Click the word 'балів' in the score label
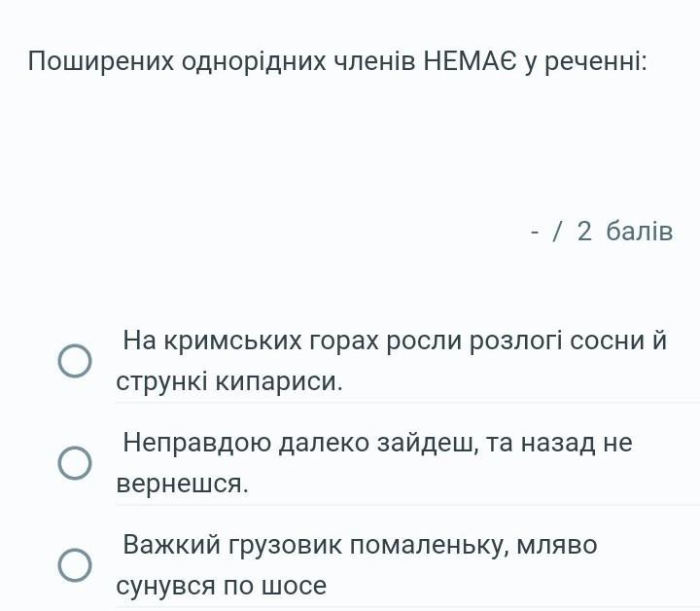 639,232
